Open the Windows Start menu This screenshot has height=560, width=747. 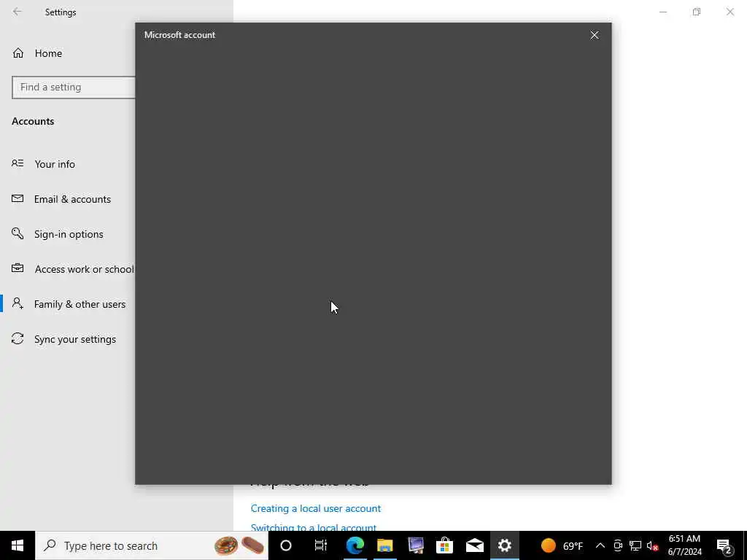click(18, 545)
